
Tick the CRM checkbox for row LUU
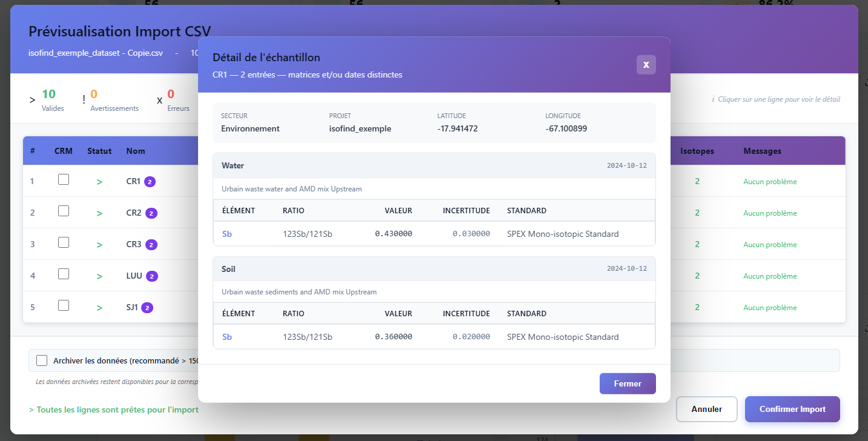click(x=63, y=273)
